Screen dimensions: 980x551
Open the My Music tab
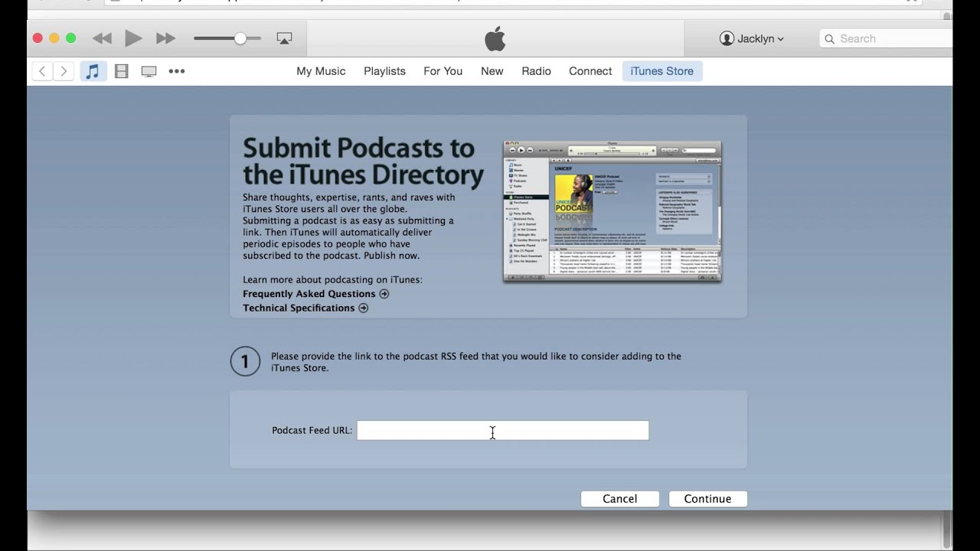coord(321,71)
